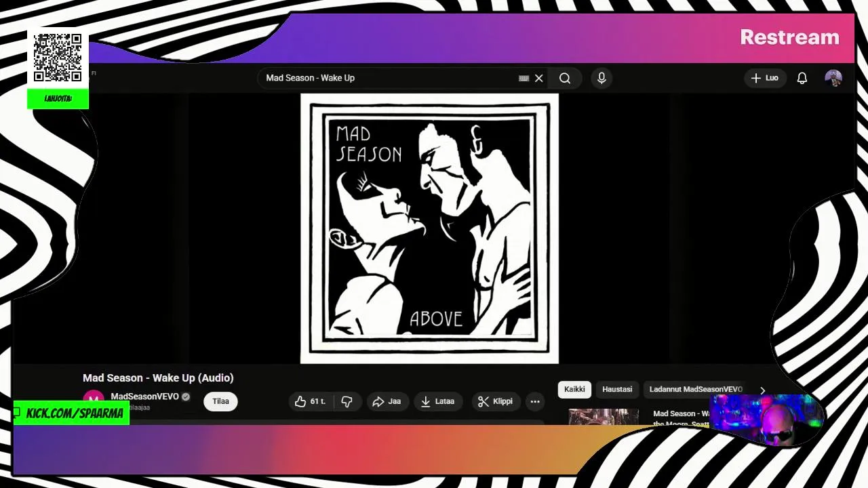Open the account avatar menu

coord(833,78)
